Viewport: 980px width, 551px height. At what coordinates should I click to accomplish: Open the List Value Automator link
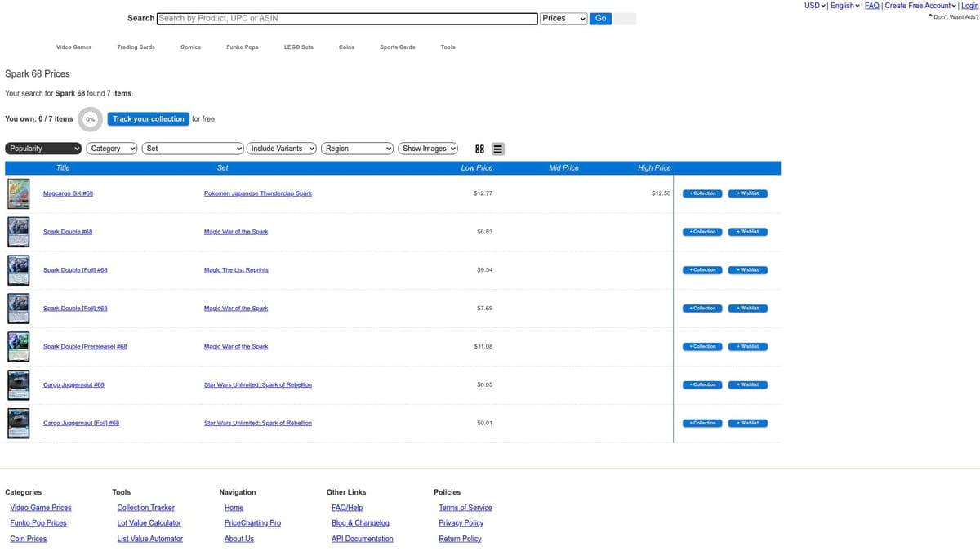150,539
